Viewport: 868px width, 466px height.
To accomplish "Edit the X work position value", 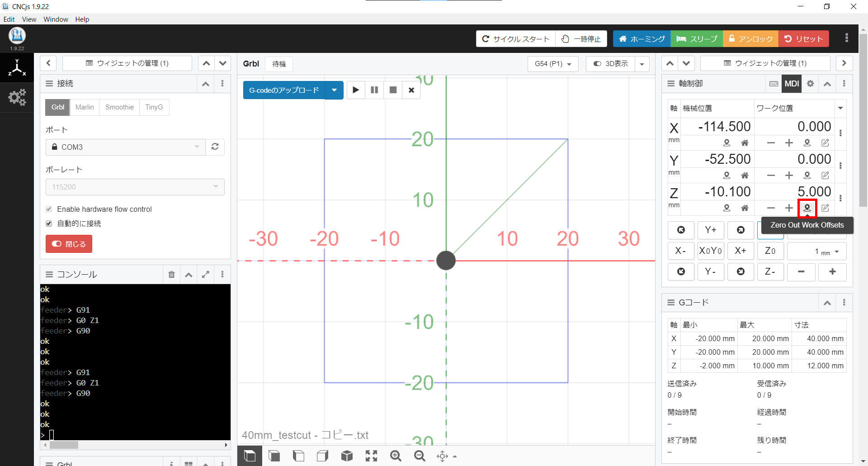I will 825,143.
